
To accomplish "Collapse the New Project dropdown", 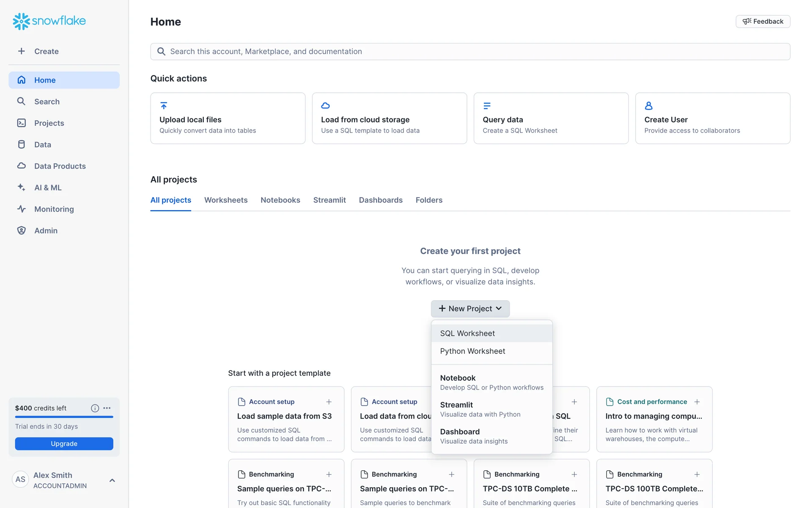I will (x=470, y=309).
